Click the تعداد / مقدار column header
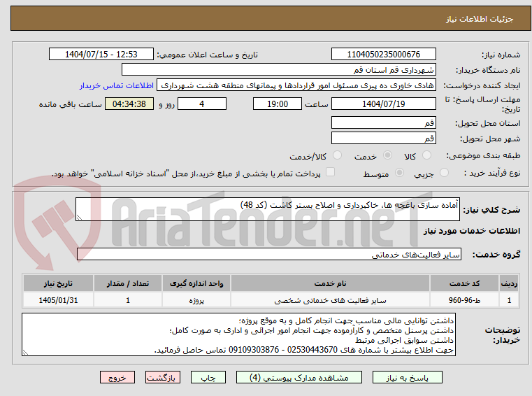 click(x=128, y=283)
